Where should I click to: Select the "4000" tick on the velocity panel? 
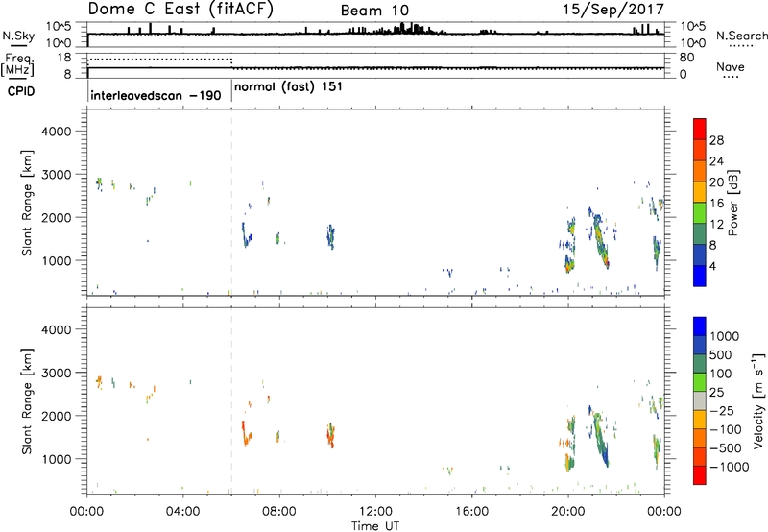pos(56,329)
